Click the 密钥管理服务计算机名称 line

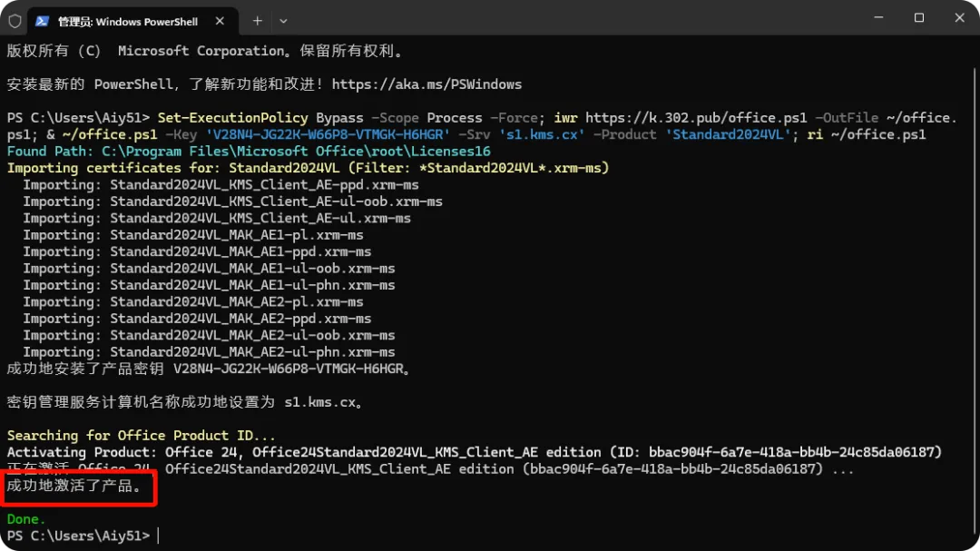[x=185, y=402]
